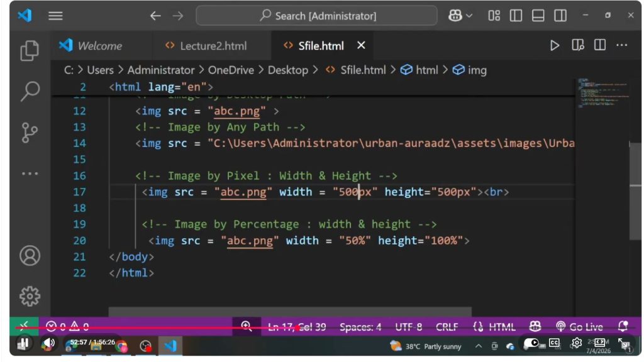Image resolution: width=644 pixels, height=362 pixels.
Task: Toggle the secondary sidebar layout button
Action: click(x=560, y=16)
